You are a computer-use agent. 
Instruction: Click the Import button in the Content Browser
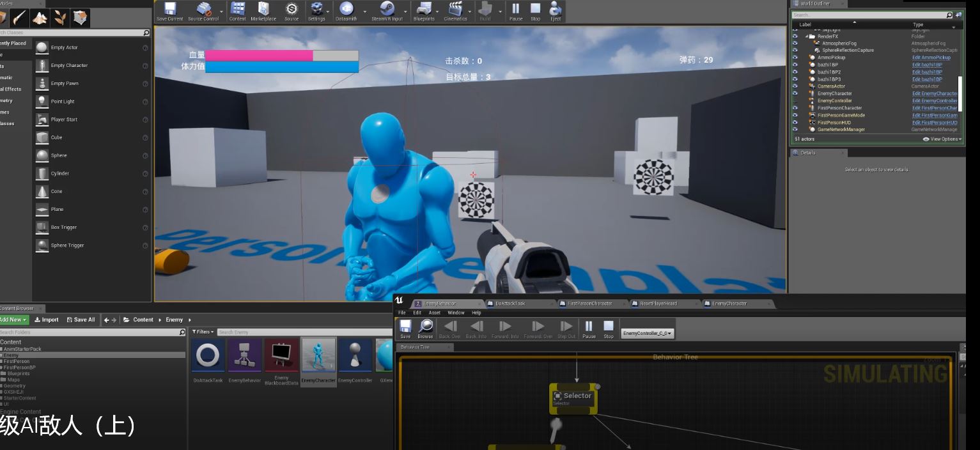click(x=47, y=320)
